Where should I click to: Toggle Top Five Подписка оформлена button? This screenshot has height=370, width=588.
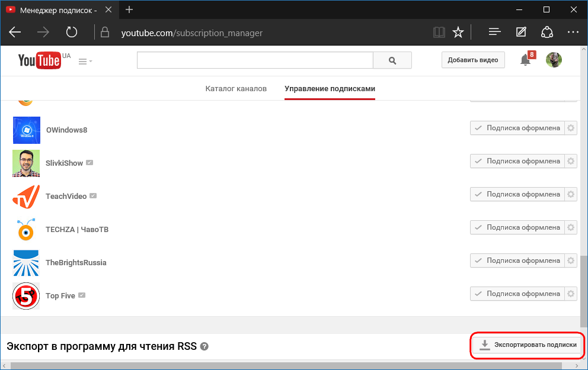pyautogui.click(x=517, y=294)
